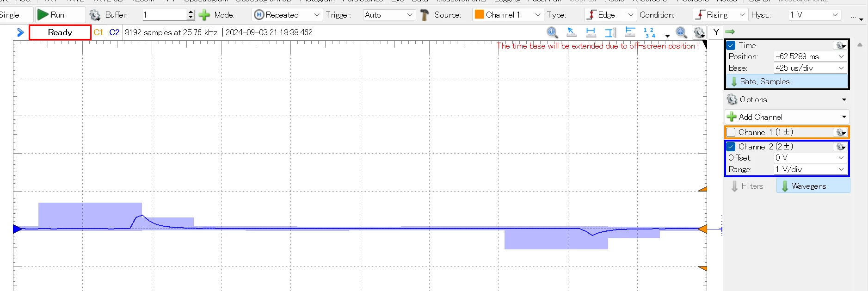This screenshot has width=868, height=291.
Task: Open the Channel 2 Range dropdown
Action: (810, 169)
